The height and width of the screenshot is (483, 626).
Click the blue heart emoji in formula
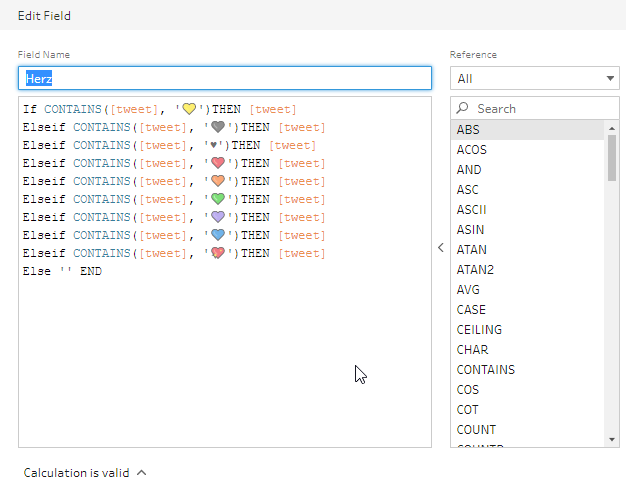pos(218,235)
